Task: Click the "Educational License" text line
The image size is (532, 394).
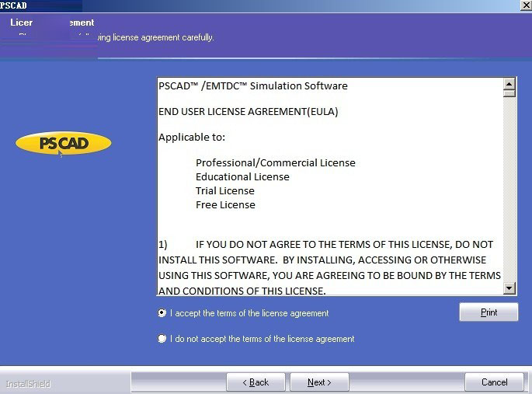Action: click(x=242, y=176)
